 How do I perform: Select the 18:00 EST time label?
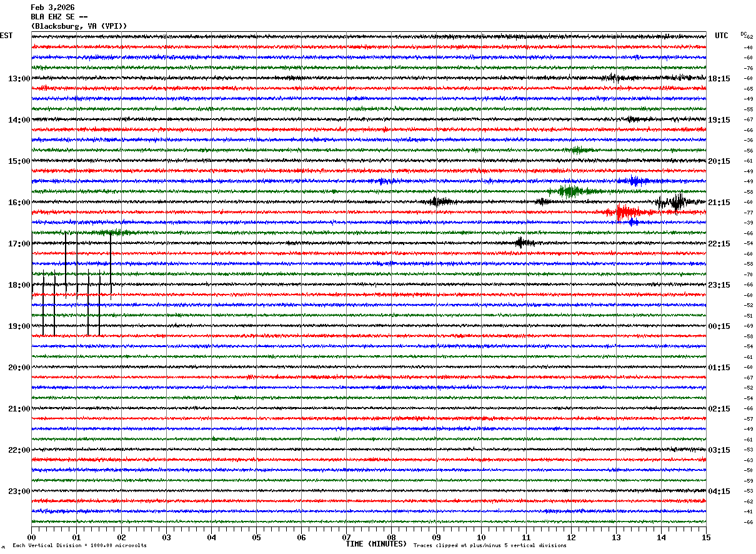(19, 285)
